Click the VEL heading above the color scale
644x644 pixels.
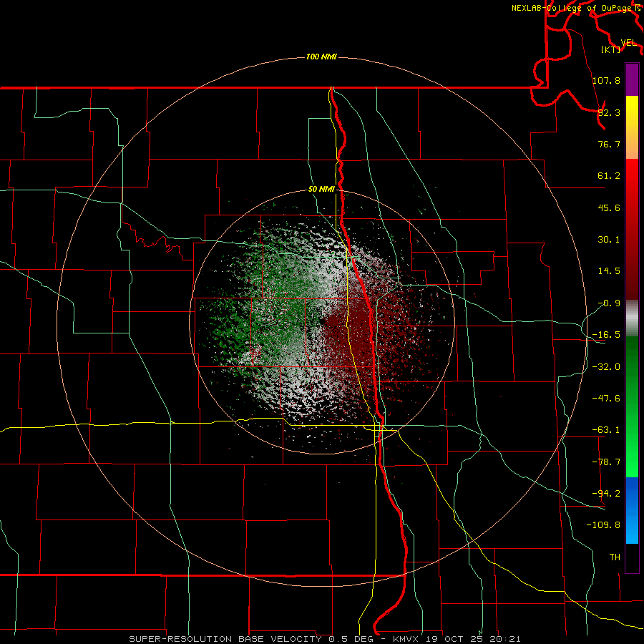tap(628, 43)
